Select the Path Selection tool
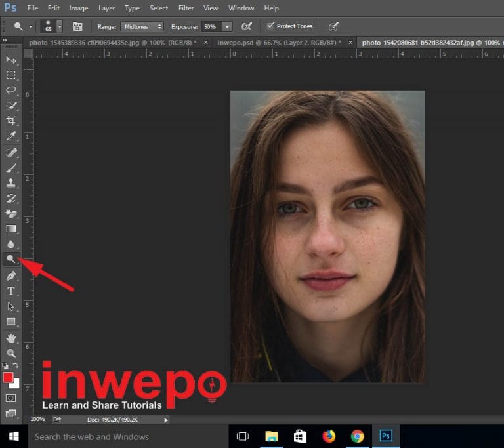Viewport: 504px width, 448px height. click(x=11, y=306)
